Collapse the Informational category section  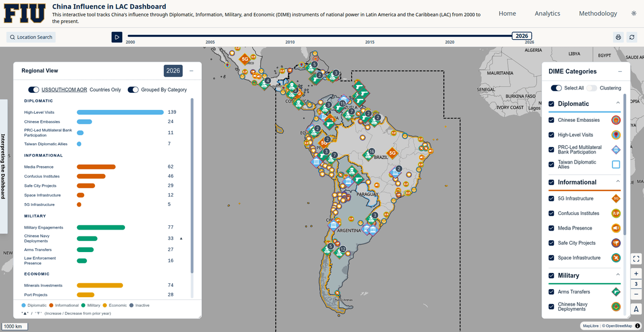pyautogui.click(x=618, y=181)
